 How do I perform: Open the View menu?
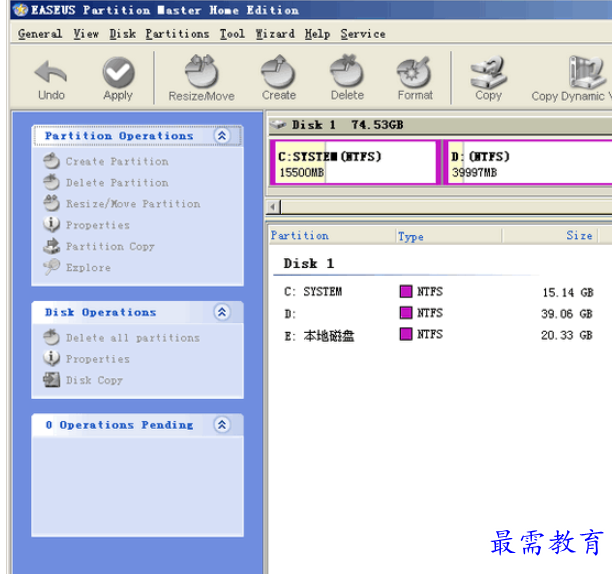tap(86, 34)
